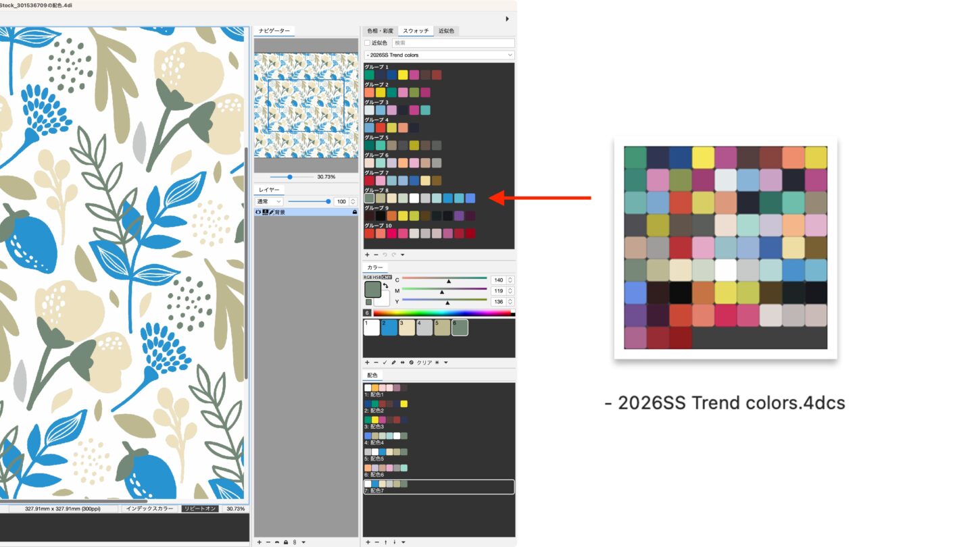The image size is (980, 547).
Task: Click the pencil edit icon in the color palette toolbar
Action: [x=393, y=363]
